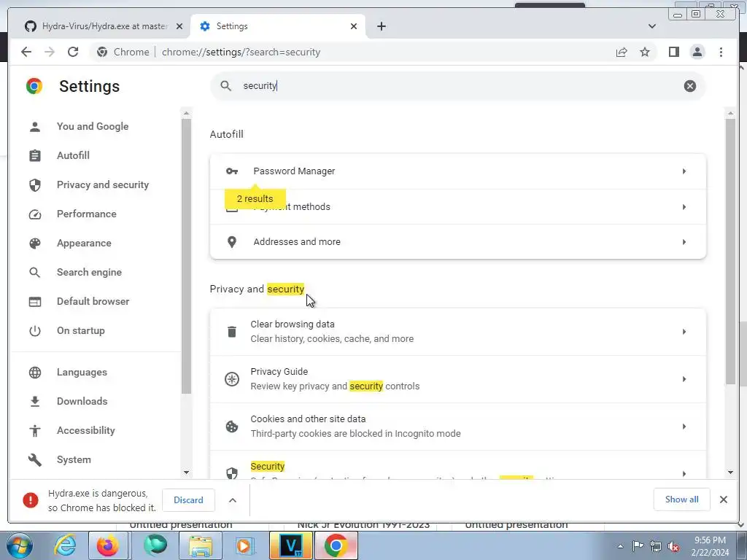747x560 pixels.
Task: Click the Chrome logo beside Settings title
Action: (34, 86)
